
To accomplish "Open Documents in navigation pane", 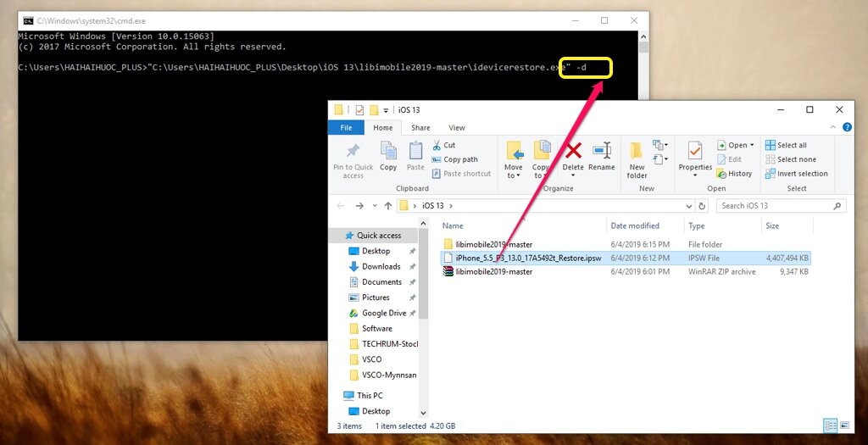I will 381,281.
